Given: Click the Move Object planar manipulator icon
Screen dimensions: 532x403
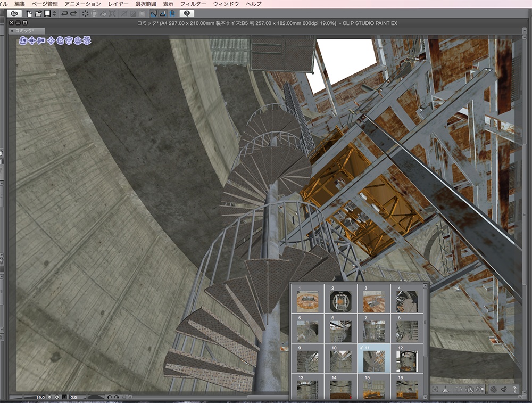Looking at the screenshot, I should point(51,40).
